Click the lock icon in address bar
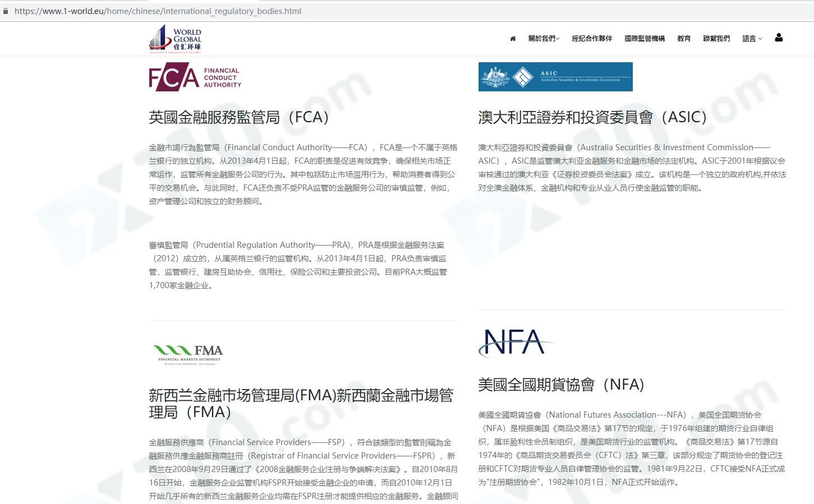The image size is (814, 504). (x=6, y=11)
